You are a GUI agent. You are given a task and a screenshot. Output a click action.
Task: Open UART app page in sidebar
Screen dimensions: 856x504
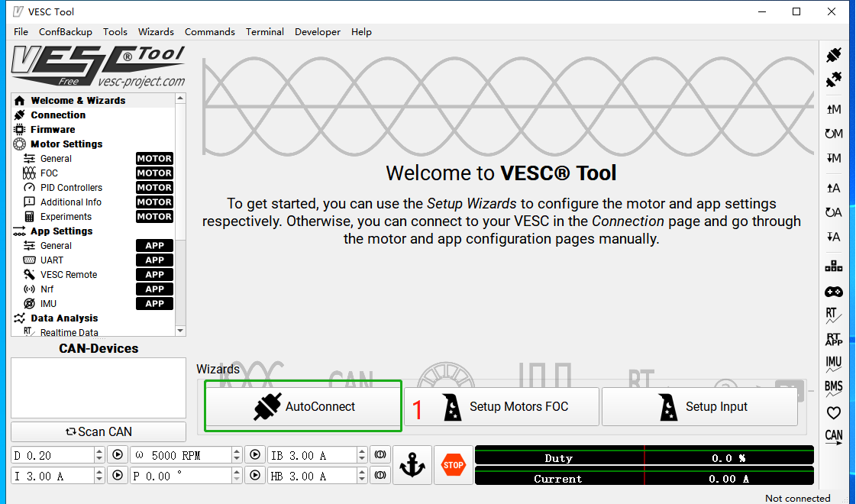93,260
